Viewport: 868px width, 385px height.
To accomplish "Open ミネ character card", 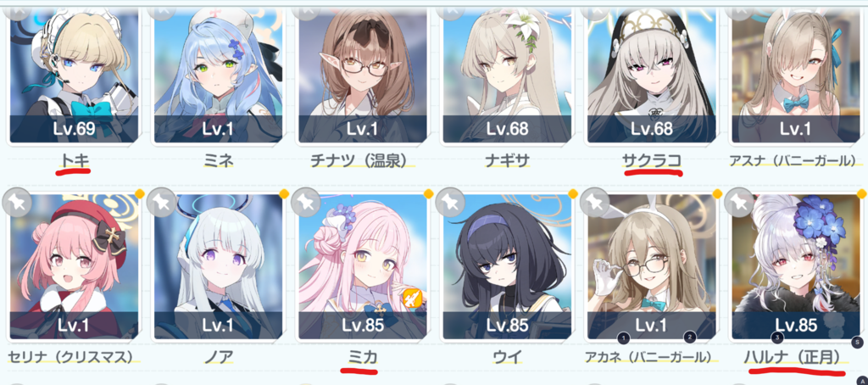I will 219,75.
